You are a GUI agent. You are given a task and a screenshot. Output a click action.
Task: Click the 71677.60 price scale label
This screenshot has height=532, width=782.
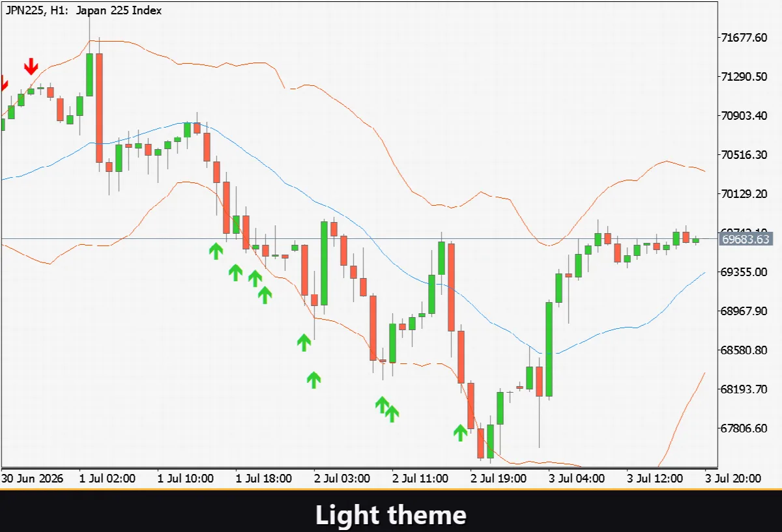coord(745,38)
